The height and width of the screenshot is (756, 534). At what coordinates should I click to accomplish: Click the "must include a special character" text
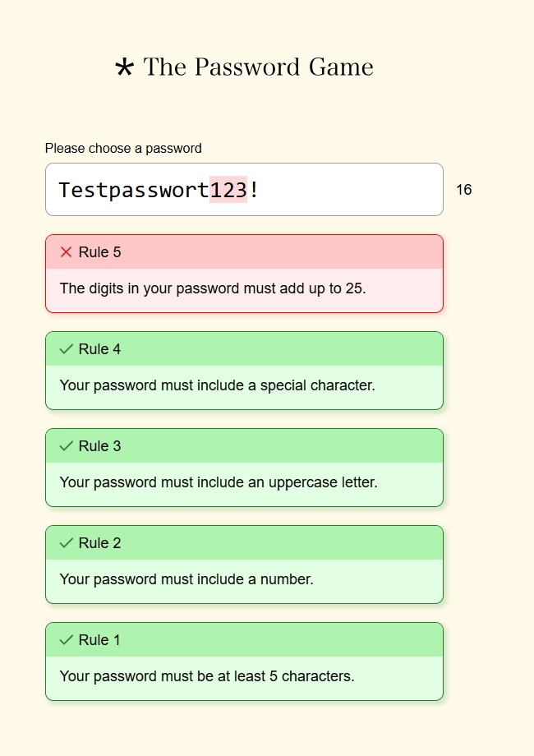click(217, 385)
